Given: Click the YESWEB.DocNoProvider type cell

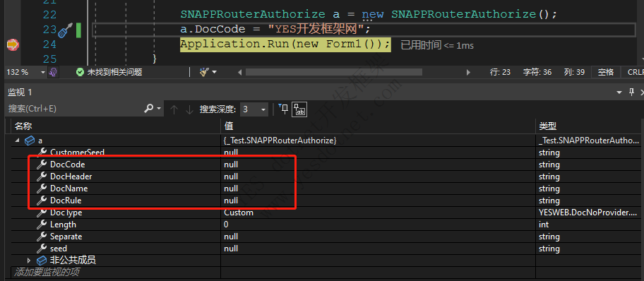Looking at the screenshot, I should tap(588, 213).
